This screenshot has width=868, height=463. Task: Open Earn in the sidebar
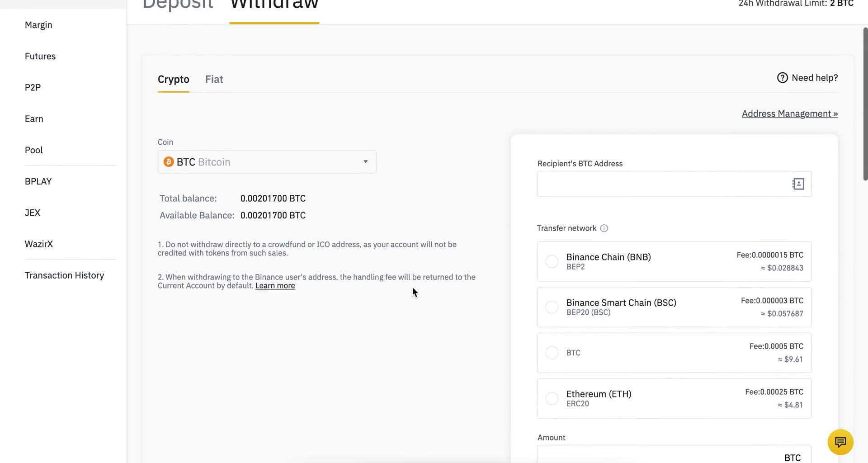click(34, 118)
